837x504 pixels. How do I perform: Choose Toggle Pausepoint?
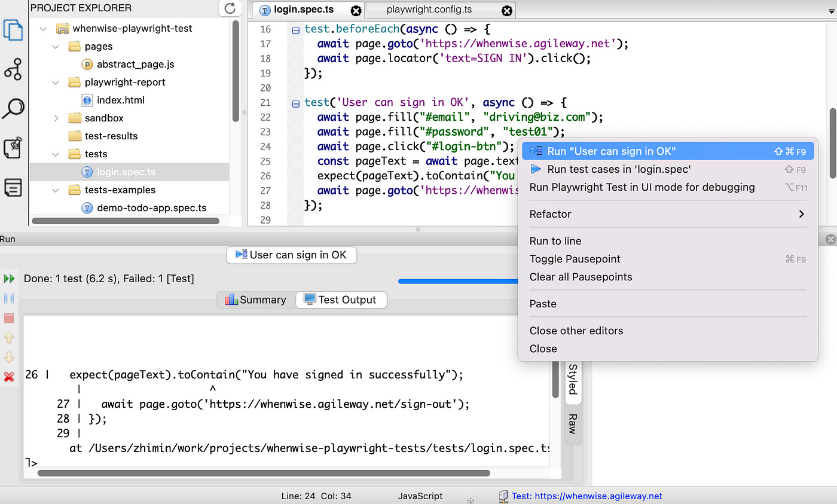click(x=668, y=259)
